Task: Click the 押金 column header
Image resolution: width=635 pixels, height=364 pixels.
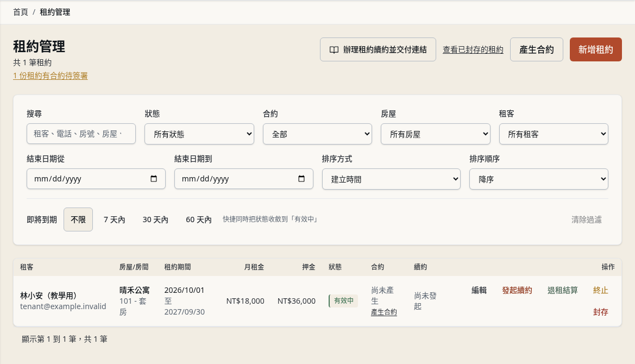Action: click(309, 267)
